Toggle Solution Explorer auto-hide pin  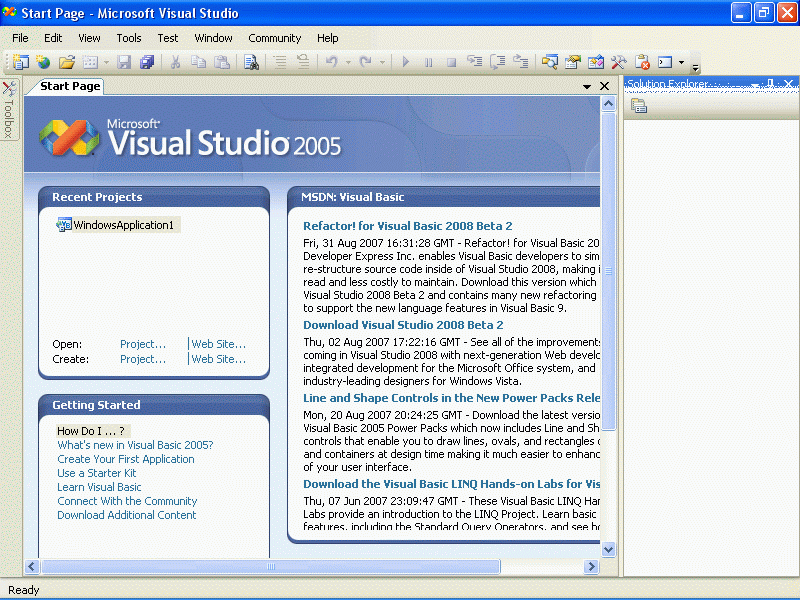[x=770, y=84]
